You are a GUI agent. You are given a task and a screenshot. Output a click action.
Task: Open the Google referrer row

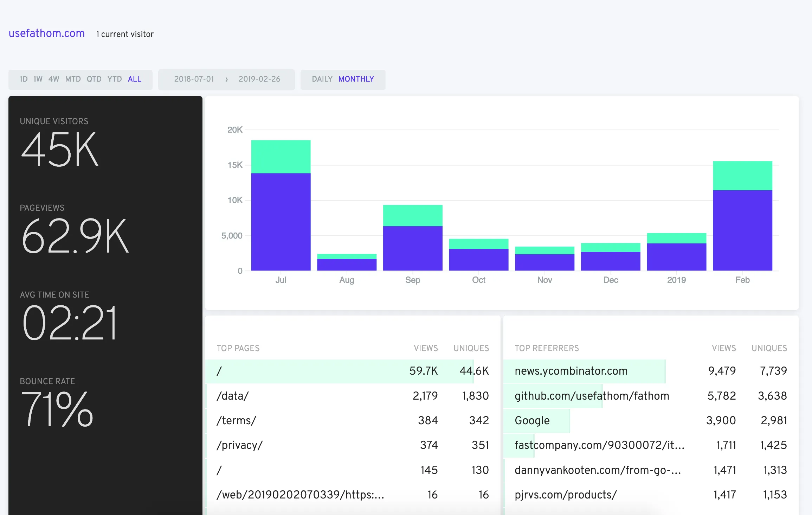click(x=532, y=420)
